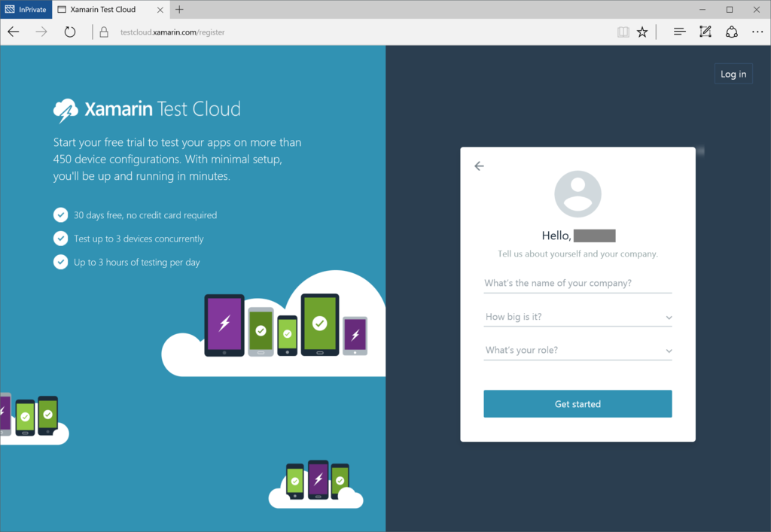Click 'Up to 3 hours of testing per day'
The height and width of the screenshot is (532, 771).
pyautogui.click(x=137, y=263)
